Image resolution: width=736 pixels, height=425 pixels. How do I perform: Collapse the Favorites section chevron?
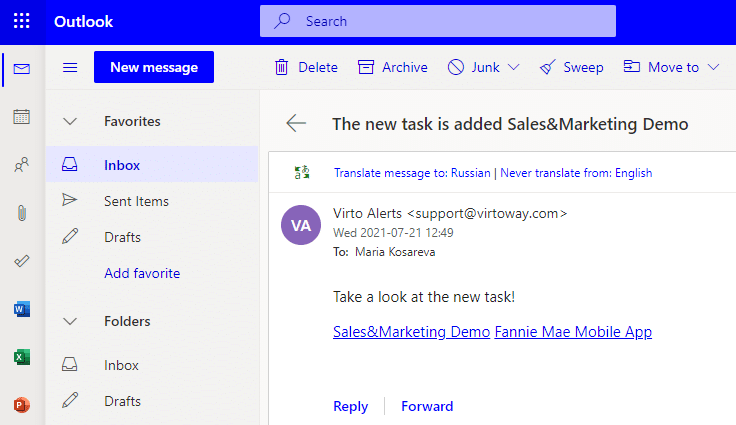[x=70, y=122]
